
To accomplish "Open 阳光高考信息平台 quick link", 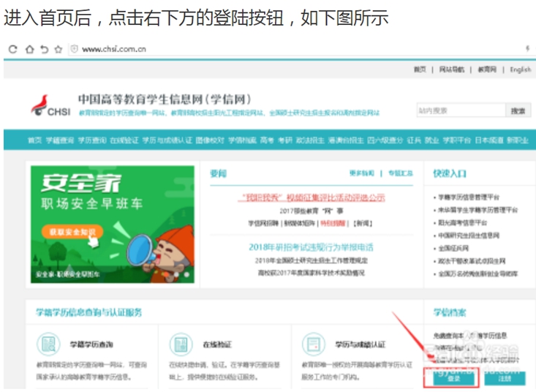I will [x=462, y=223].
